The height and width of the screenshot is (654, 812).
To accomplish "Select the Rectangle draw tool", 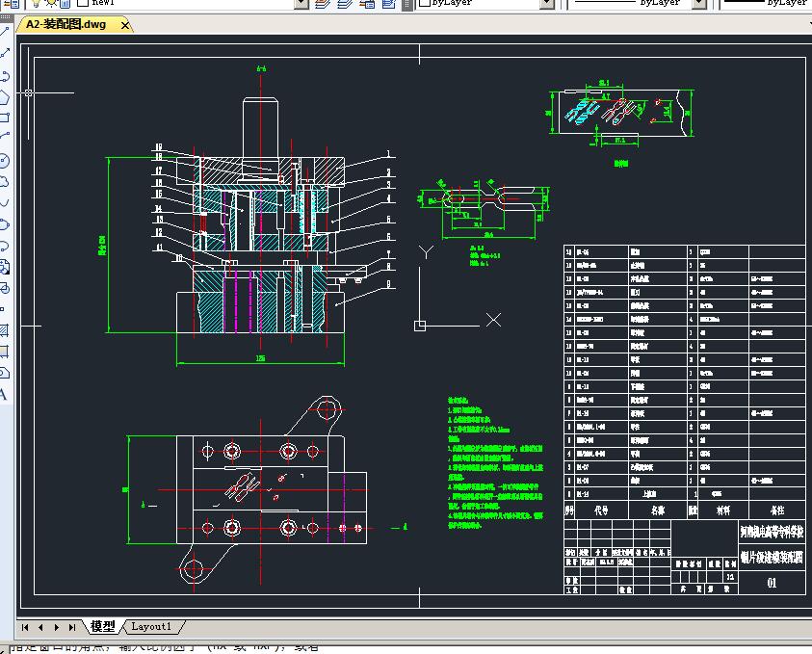I will pyautogui.click(x=5, y=118).
